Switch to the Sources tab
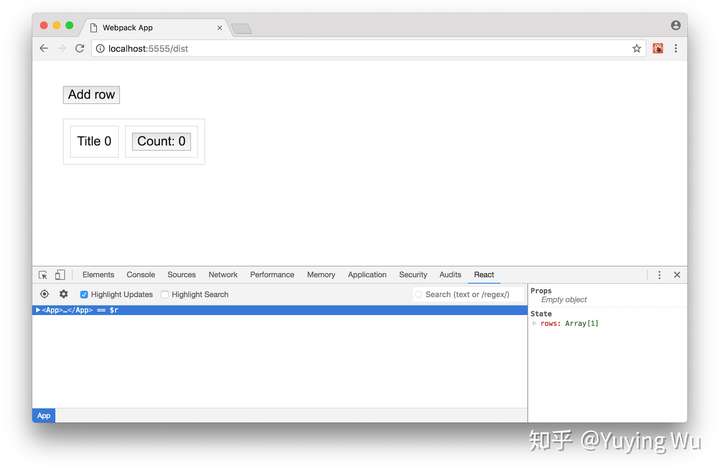 (x=181, y=275)
